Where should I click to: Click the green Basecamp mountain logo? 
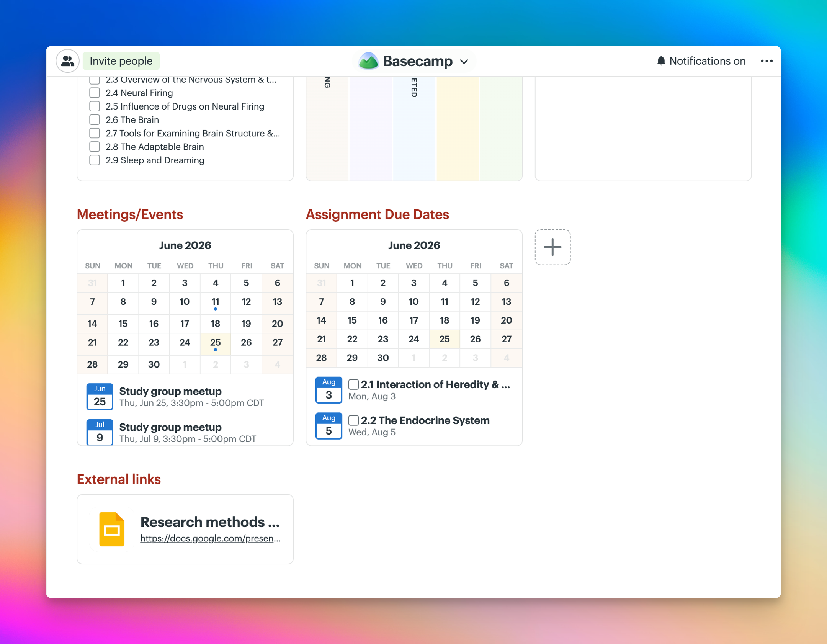pos(368,61)
